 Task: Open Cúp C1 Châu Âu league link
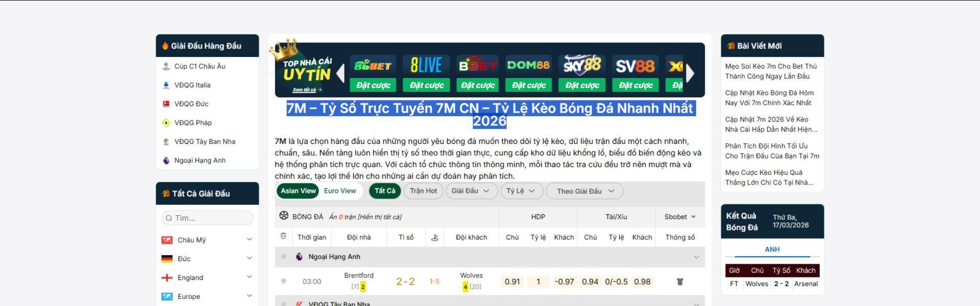pos(200,66)
